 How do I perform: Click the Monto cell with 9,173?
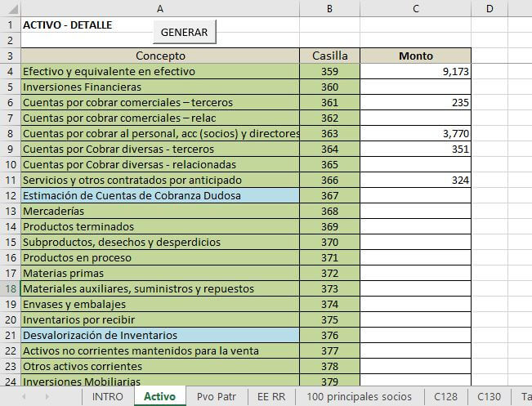pyautogui.click(x=415, y=72)
